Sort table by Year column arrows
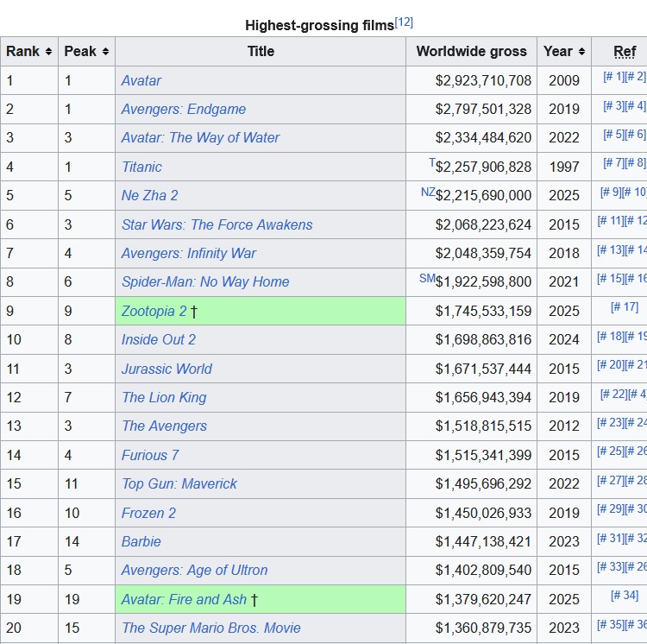This screenshot has height=644, width=647. [x=581, y=52]
